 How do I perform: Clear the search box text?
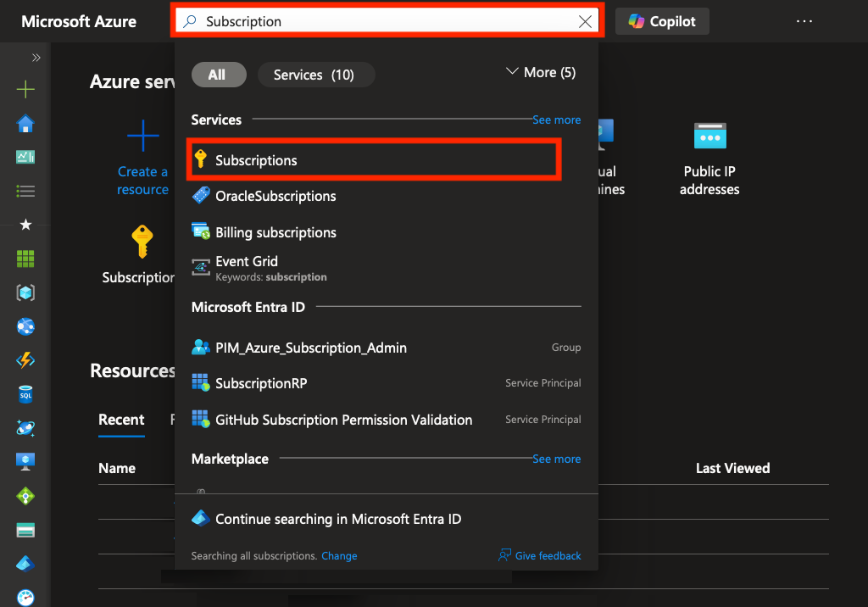point(585,22)
